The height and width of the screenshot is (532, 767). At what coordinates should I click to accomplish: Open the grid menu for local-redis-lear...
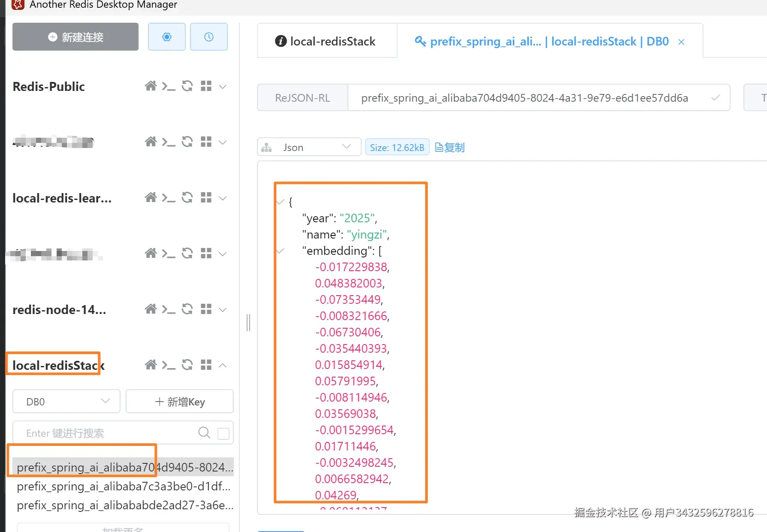[206, 198]
